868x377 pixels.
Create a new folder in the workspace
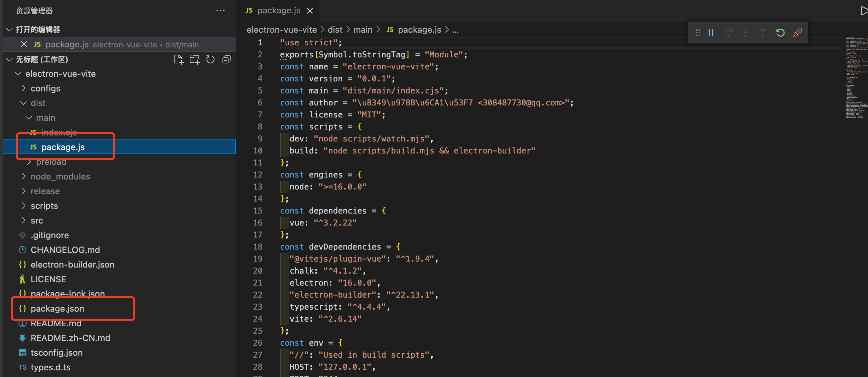(x=194, y=59)
